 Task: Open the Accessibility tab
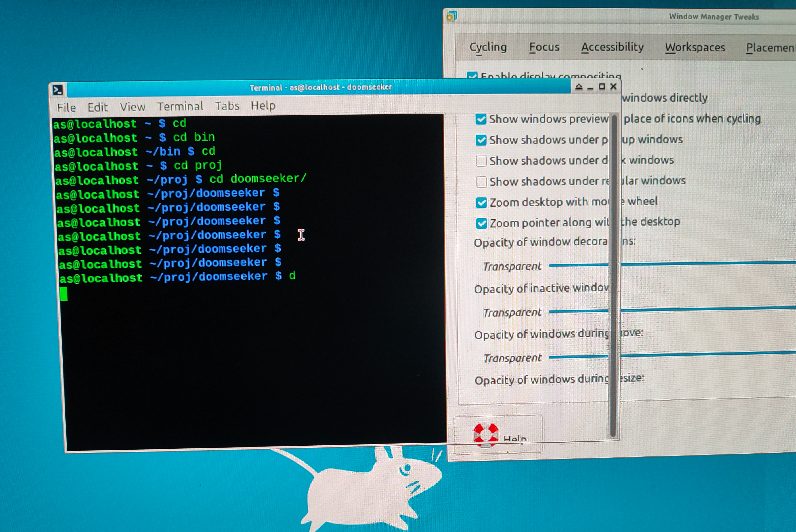(612, 47)
